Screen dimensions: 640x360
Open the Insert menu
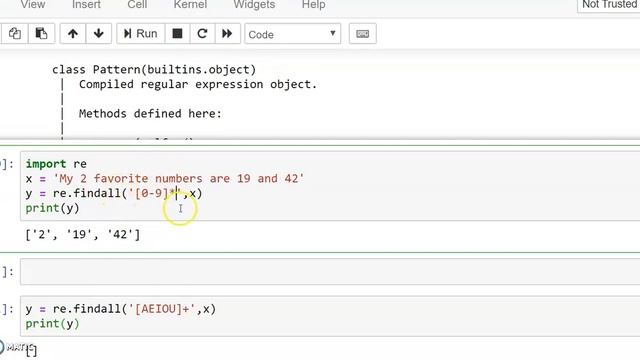(x=86, y=5)
